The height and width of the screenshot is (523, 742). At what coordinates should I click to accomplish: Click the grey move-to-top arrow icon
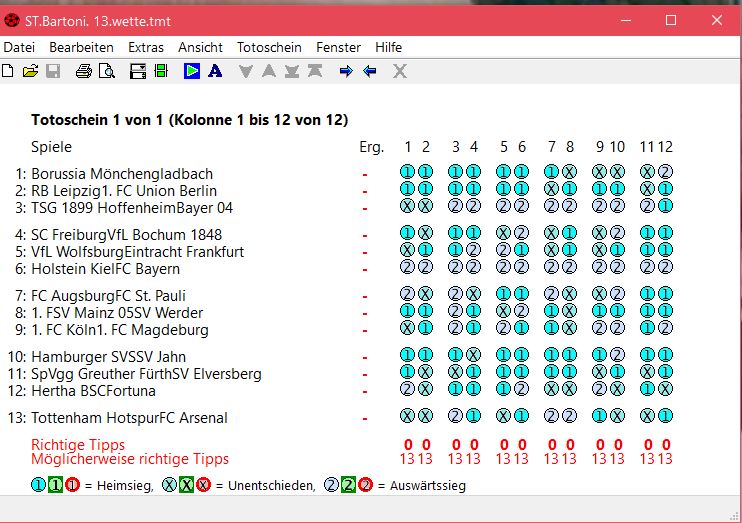point(315,71)
